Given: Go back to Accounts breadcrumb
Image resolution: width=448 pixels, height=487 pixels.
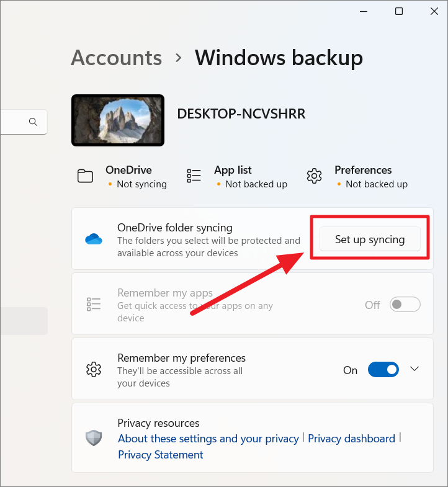Looking at the screenshot, I should [117, 58].
